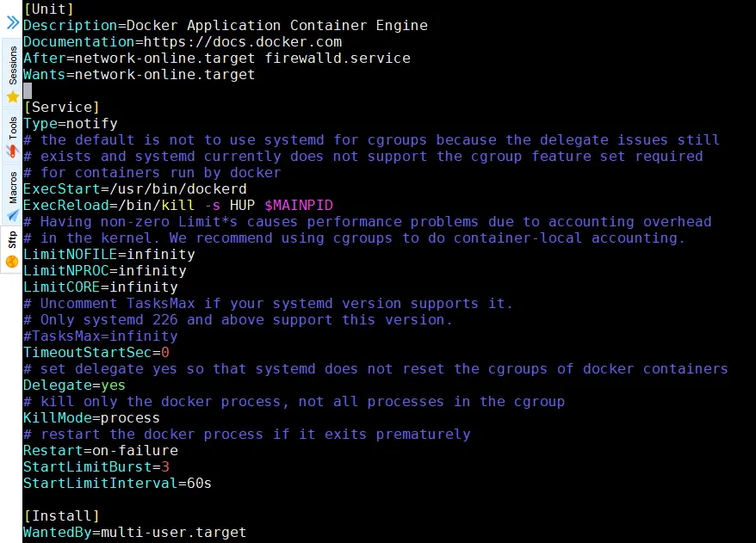The image size is (756, 543).
Task: Click the comment 'Only systemd 226 and above'
Action: (x=239, y=320)
